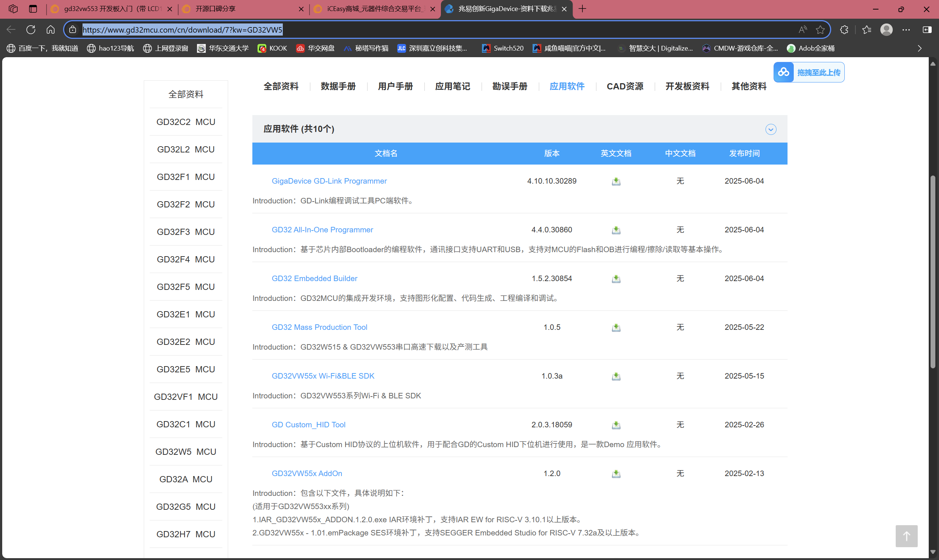Add page to favorites star icon
This screenshot has height=560, width=939.
click(x=820, y=30)
